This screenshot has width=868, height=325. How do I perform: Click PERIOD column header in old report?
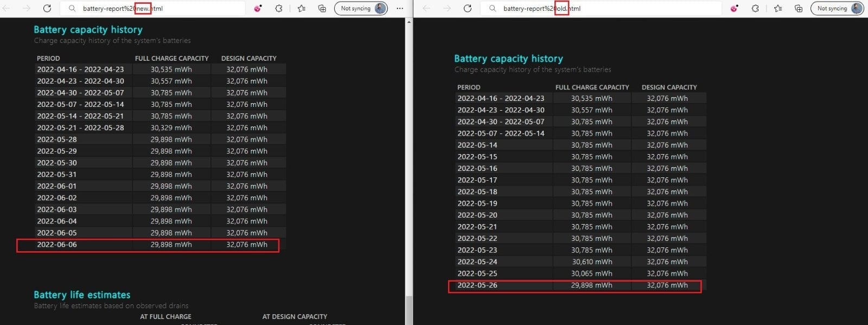pos(469,87)
